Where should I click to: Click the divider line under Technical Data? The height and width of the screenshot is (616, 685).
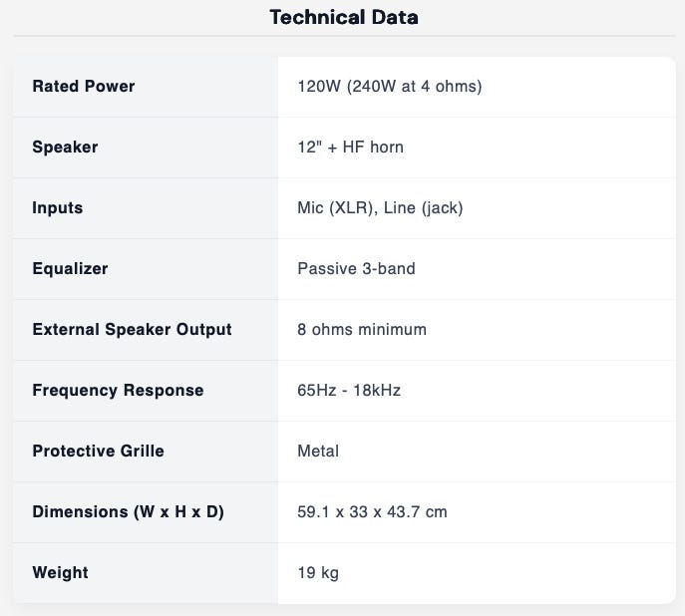(x=344, y=35)
